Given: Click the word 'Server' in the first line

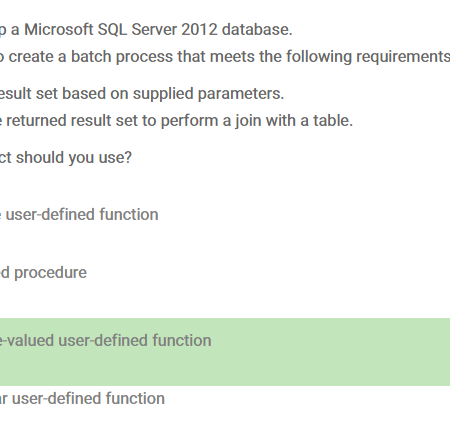Looking at the screenshot, I should (154, 30).
